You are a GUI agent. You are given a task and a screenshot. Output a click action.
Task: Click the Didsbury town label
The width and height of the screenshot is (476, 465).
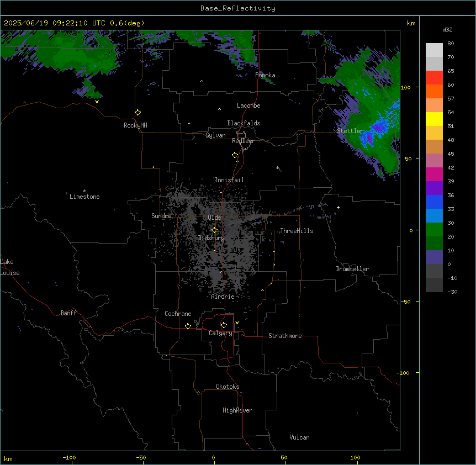point(211,238)
